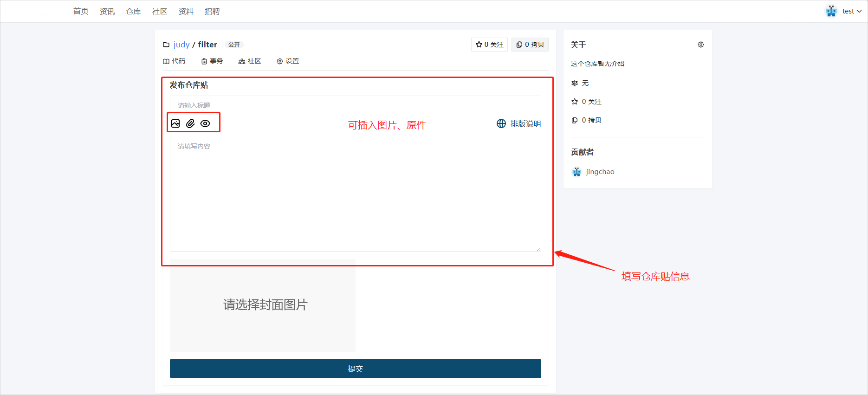Click the 请输入标题 title field
Screen dimensions: 868x395
pos(355,105)
